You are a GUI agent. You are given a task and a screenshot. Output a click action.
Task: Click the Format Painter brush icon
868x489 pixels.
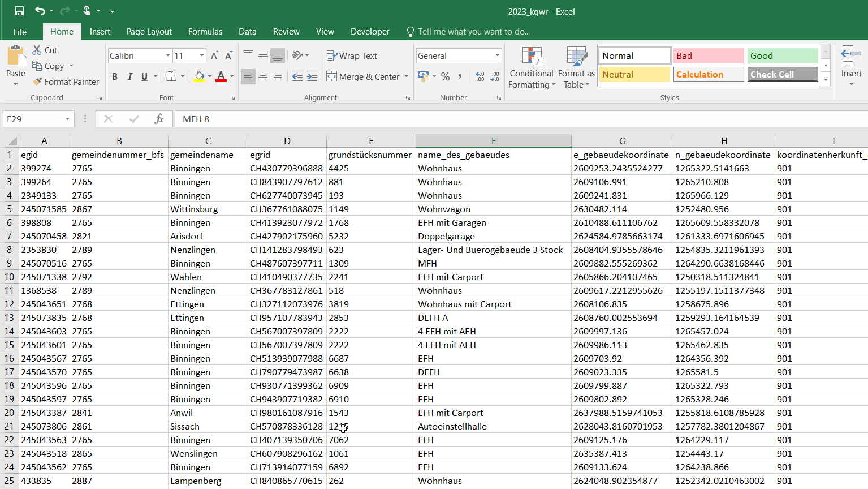(37, 82)
